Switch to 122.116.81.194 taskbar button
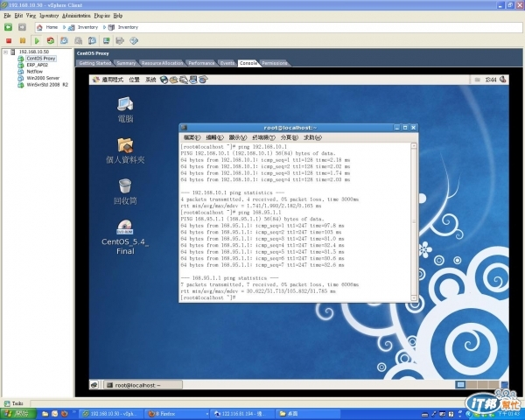Screen dimensions: 525x420 coord(243,414)
